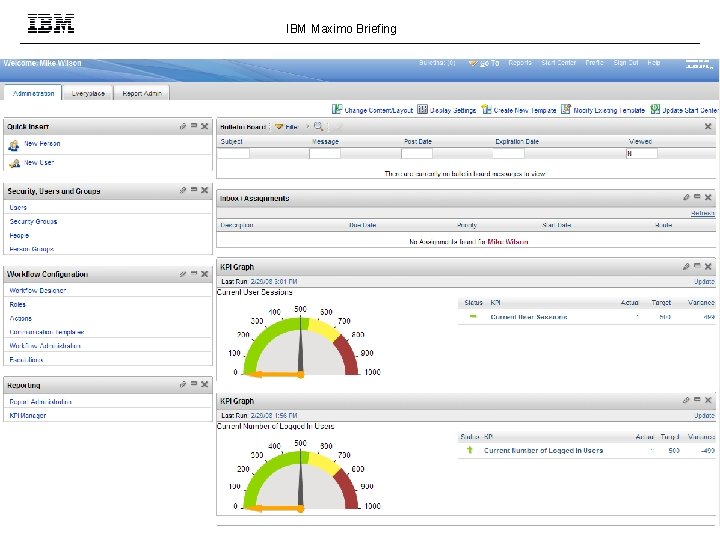The image size is (720, 540).
Task: Open the Current User Sessions KPI row link
Action: pyautogui.click(x=529, y=317)
